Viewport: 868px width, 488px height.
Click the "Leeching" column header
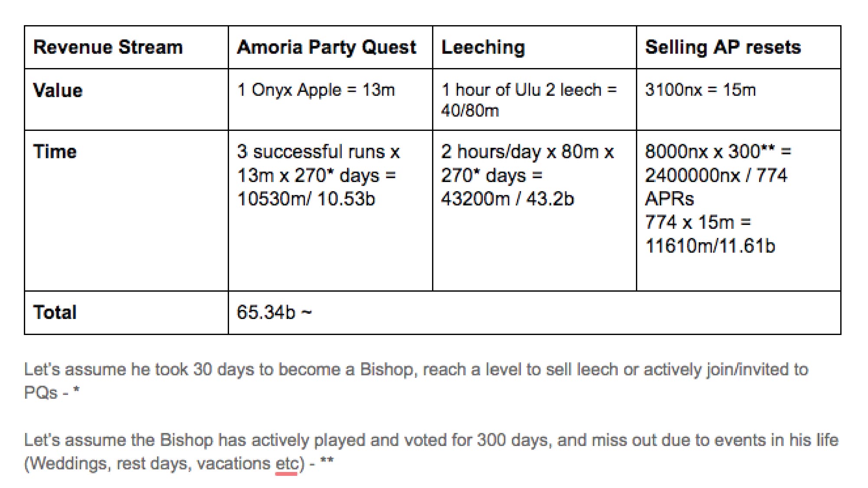(x=483, y=47)
